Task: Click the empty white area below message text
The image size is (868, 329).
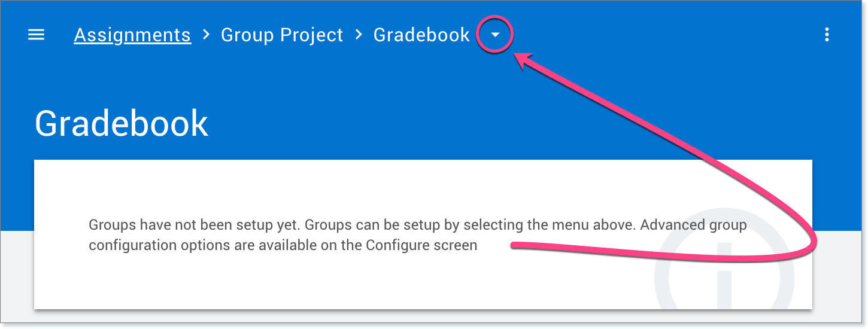Action: (299, 281)
